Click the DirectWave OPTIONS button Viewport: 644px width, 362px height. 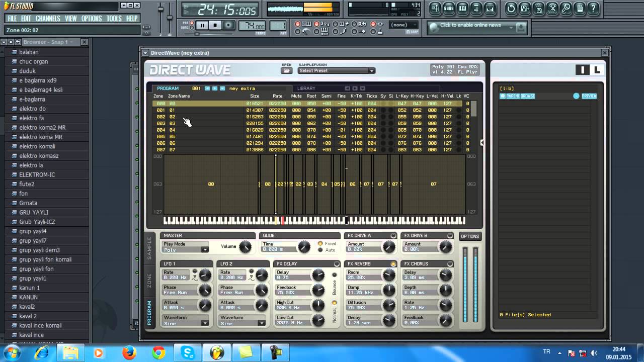point(470,236)
